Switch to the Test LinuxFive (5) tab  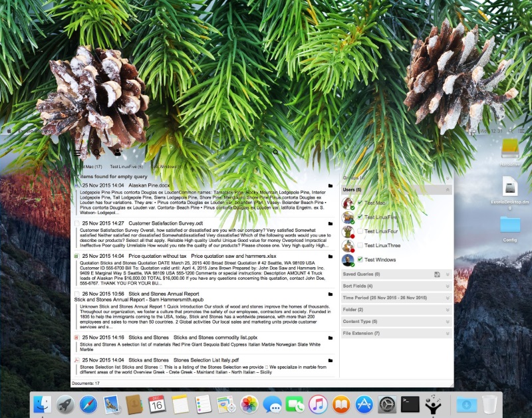(126, 167)
